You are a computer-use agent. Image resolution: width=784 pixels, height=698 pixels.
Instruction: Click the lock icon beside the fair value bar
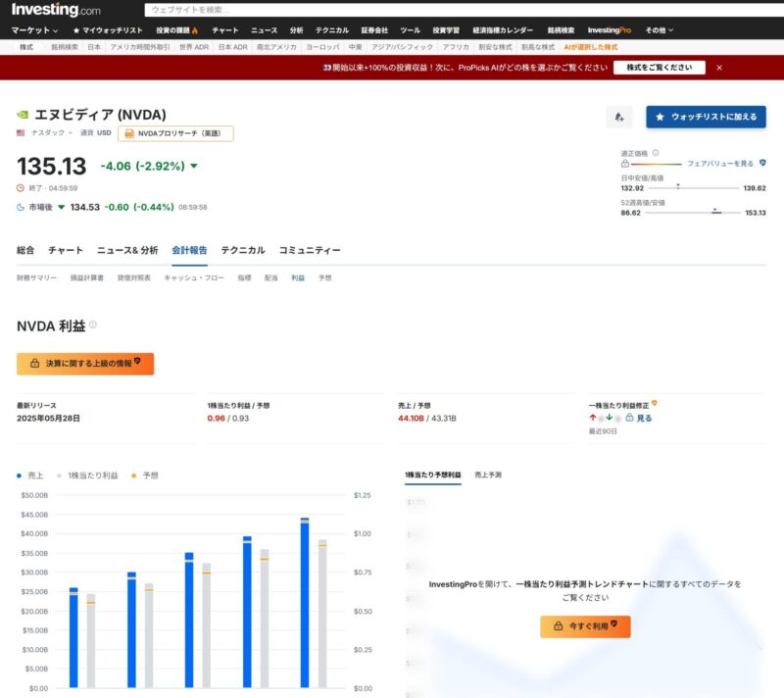(x=625, y=164)
